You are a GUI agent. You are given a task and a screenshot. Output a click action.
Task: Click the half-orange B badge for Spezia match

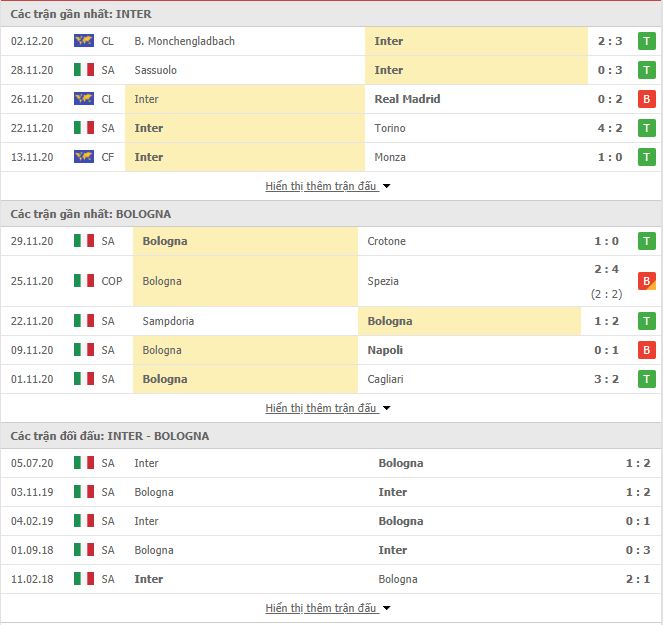647,281
